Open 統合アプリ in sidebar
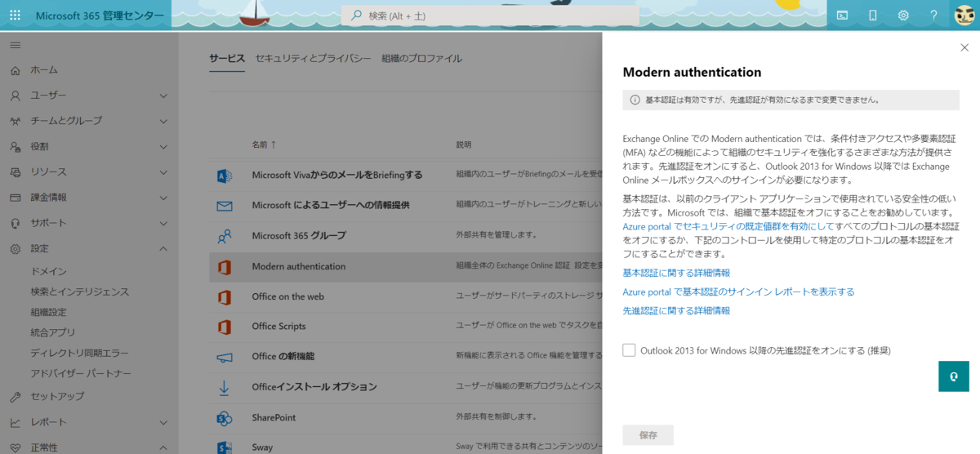 click(x=53, y=332)
